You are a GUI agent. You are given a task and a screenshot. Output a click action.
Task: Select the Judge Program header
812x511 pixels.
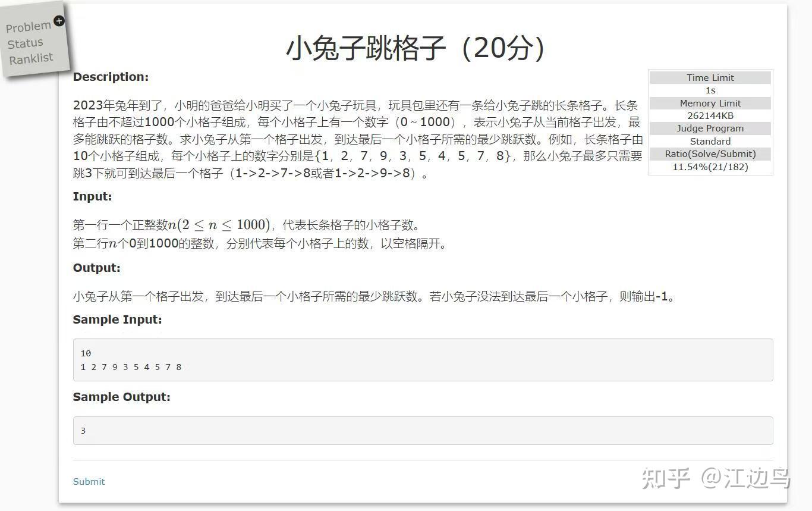pyautogui.click(x=710, y=128)
